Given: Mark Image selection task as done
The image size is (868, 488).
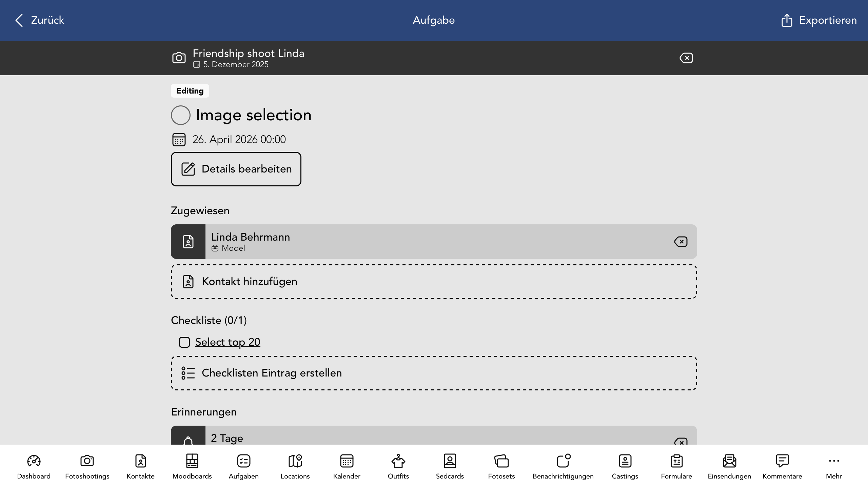Looking at the screenshot, I should 180,115.
